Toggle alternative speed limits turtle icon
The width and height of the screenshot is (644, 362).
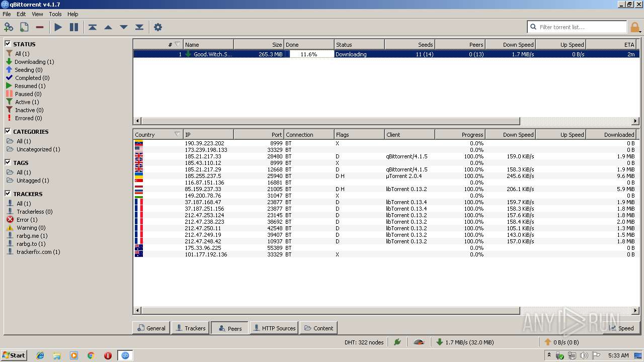coord(419,342)
